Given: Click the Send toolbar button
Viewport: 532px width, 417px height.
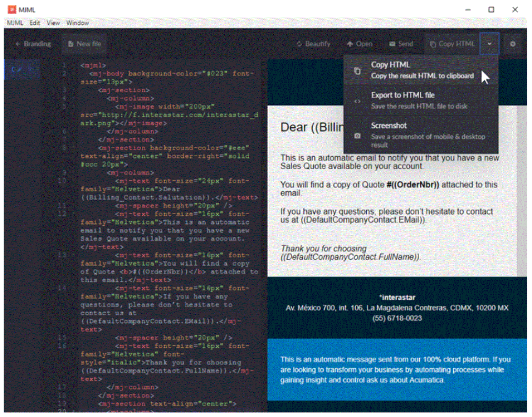Looking at the screenshot, I should pyautogui.click(x=401, y=44).
